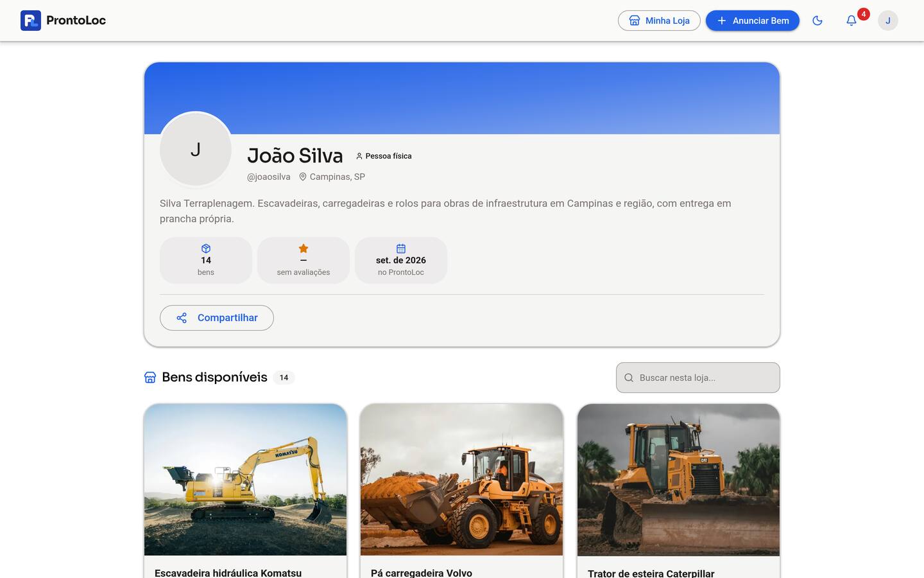Click the ProntoLoc brand name text
This screenshot has height=578, width=924.
pos(76,21)
